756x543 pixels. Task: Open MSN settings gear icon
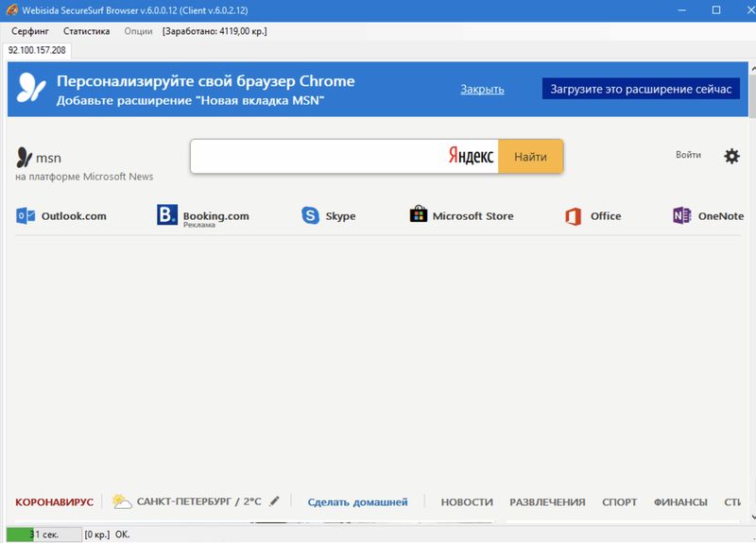tap(731, 156)
